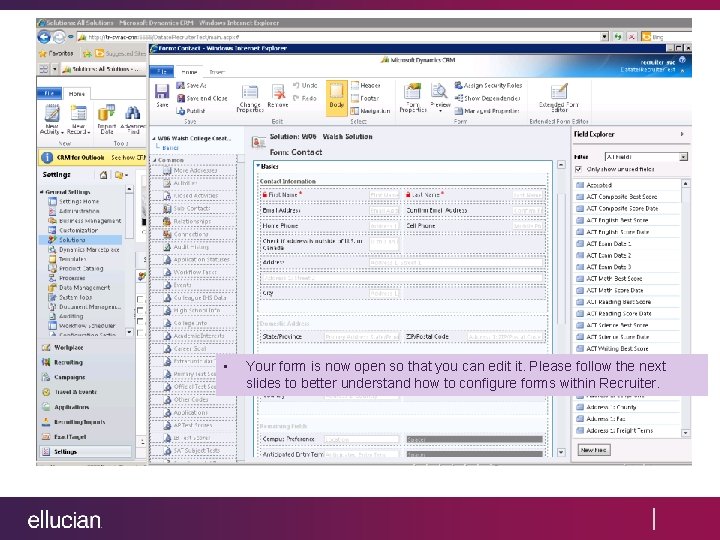Viewport: 720px width, 540px height.
Task: Select ACT Composite Best Score field
Action: tap(621, 197)
